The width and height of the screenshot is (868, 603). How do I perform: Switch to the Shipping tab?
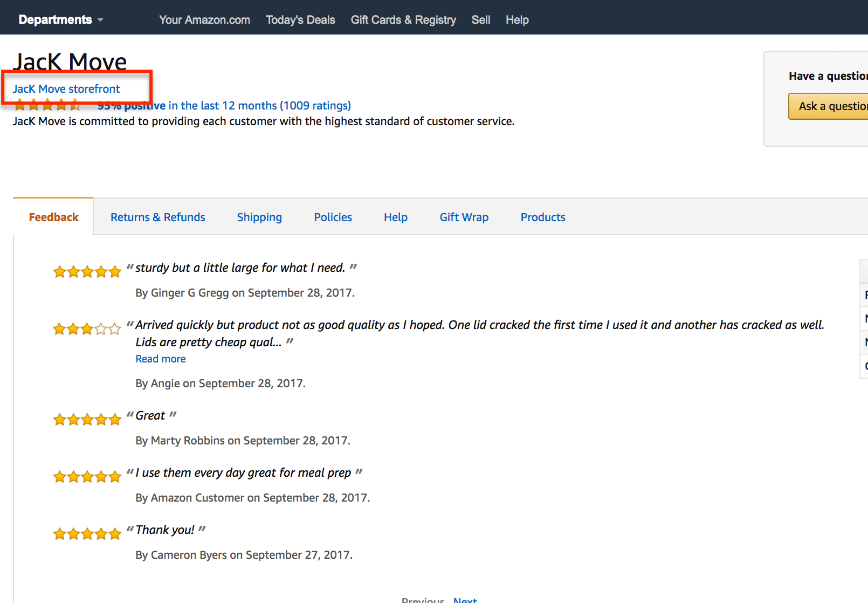pos(259,217)
